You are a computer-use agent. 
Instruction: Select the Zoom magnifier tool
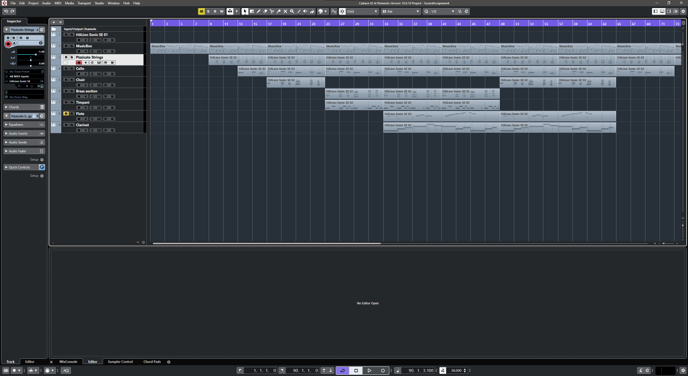tap(292, 11)
